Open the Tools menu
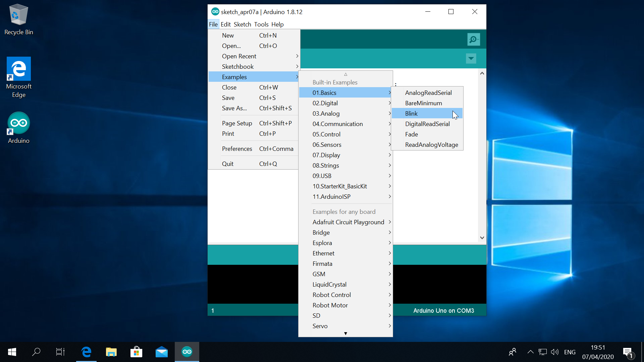 tap(261, 24)
